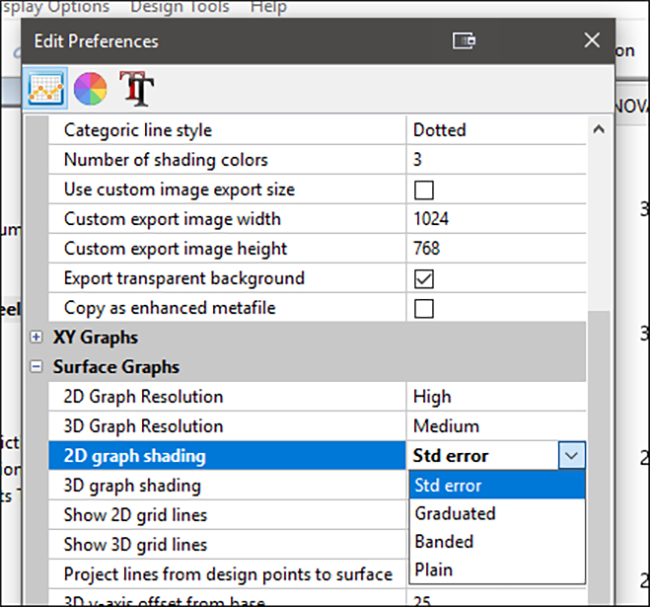Choose Graduated from shading list
The height and width of the screenshot is (607, 650).
tap(455, 513)
